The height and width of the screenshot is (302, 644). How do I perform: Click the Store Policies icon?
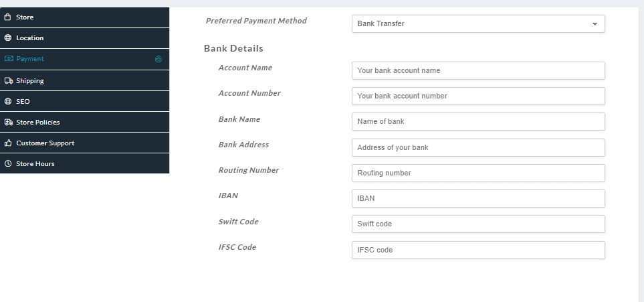(x=9, y=123)
